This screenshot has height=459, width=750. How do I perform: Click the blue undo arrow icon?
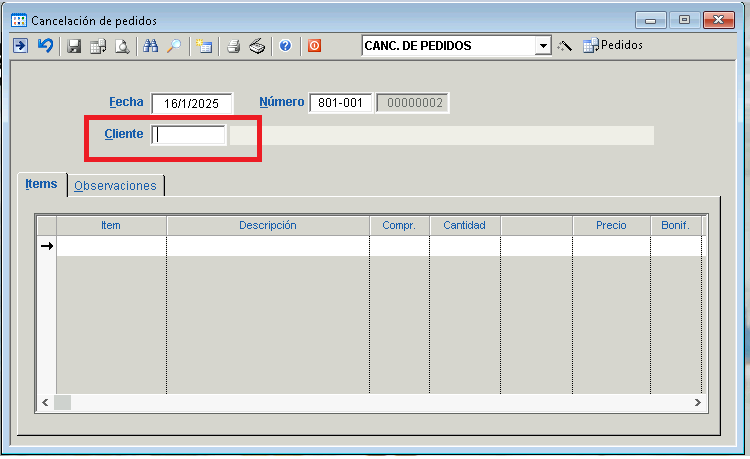point(45,46)
